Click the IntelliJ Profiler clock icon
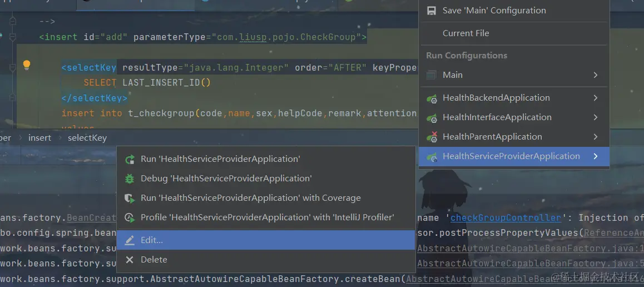 coord(130,217)
